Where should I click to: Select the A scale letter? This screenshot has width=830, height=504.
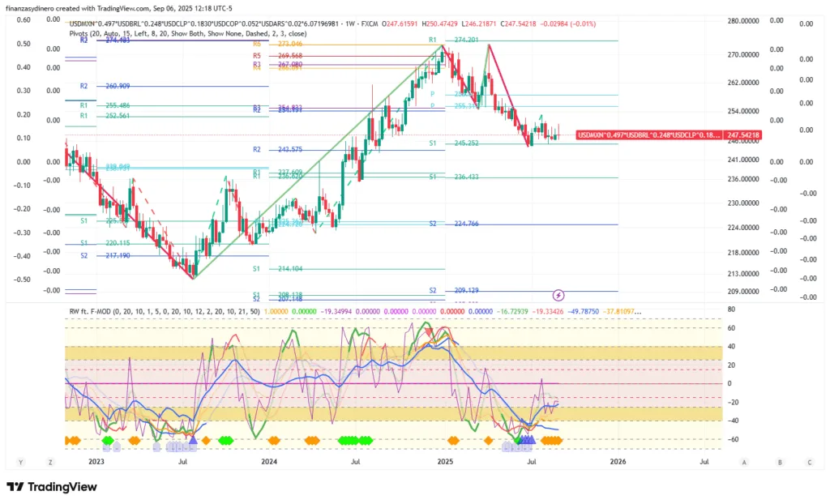(x=744, y=462)
